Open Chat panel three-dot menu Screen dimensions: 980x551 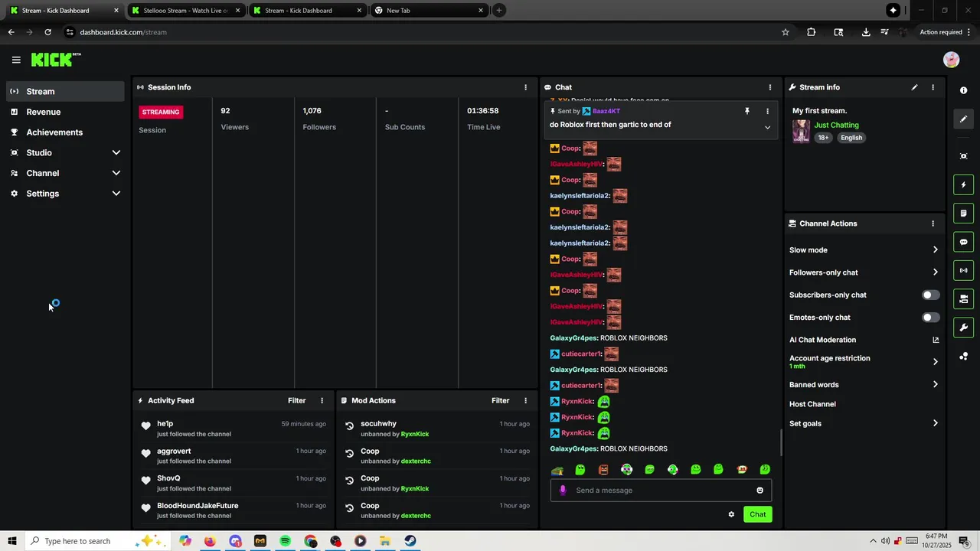click(x=770, y=87)
